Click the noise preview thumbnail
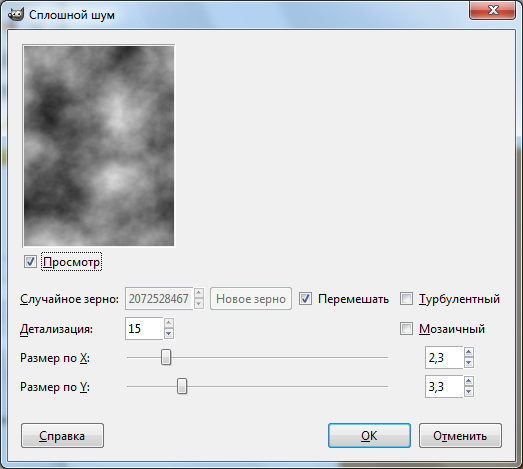 pyautogui.click(x=99, y=146)
